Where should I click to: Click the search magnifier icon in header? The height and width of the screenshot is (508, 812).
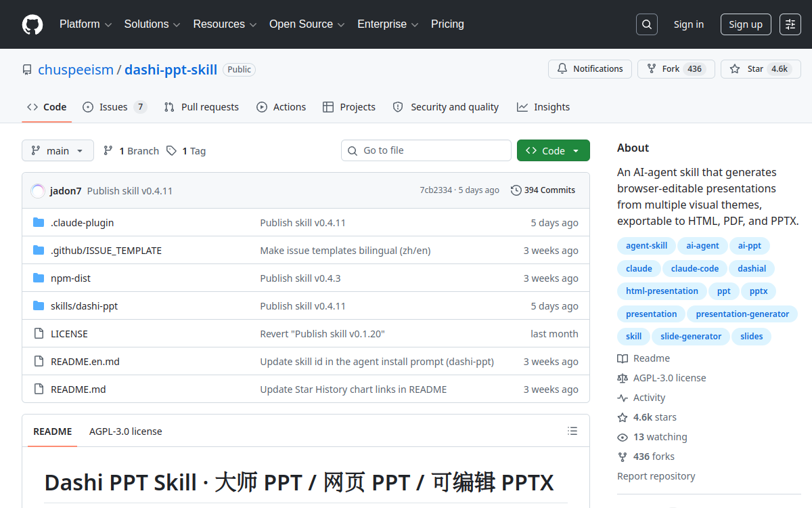[x=647, y=24]
